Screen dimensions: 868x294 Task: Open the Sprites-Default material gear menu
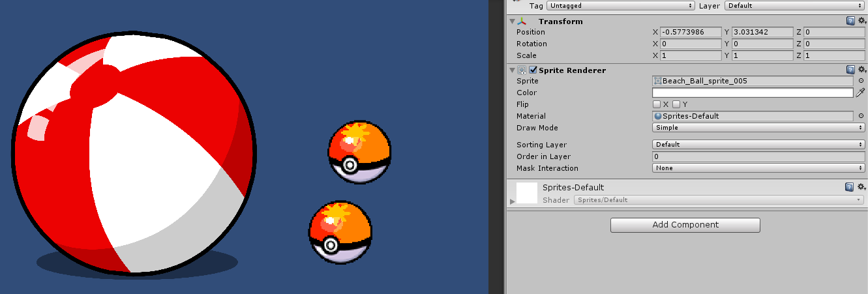[861, 187]
